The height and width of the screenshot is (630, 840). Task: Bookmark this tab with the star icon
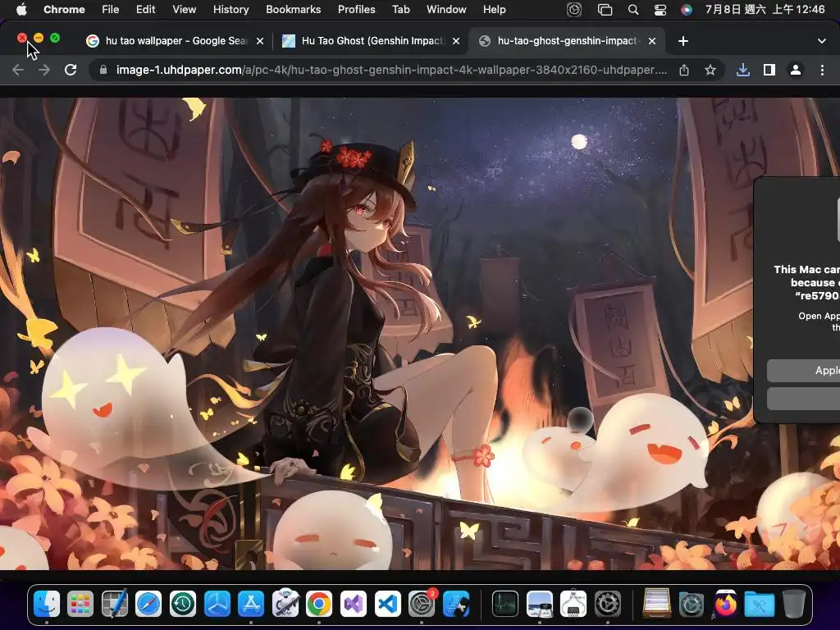[710, 71]
